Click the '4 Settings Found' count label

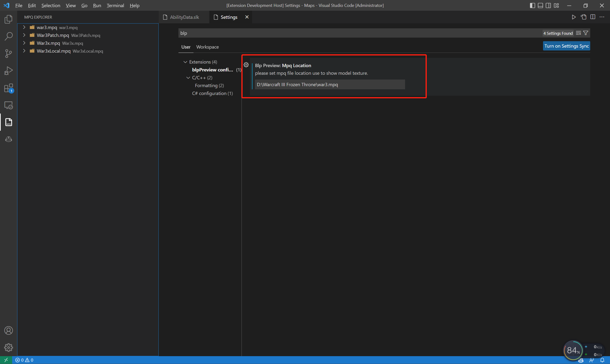click(558, 33)
